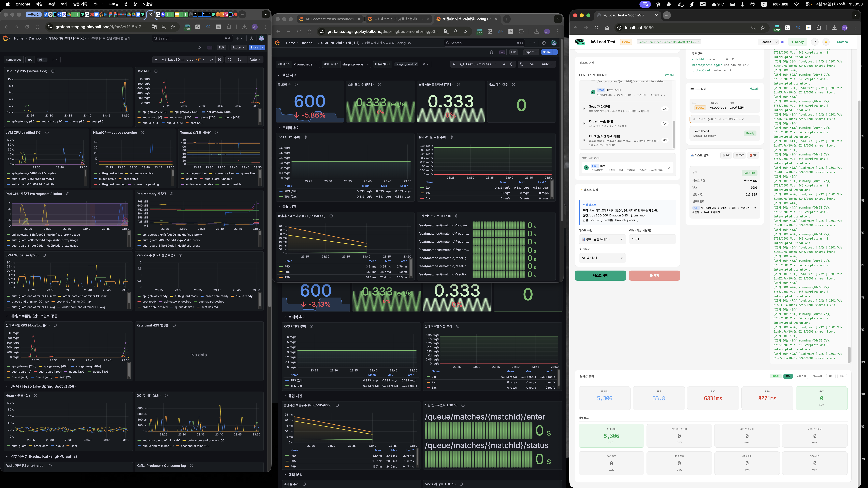Click the 에러 export button in 테스트 결과
This screenshot has width=868, height=488.
coord(753,155)
